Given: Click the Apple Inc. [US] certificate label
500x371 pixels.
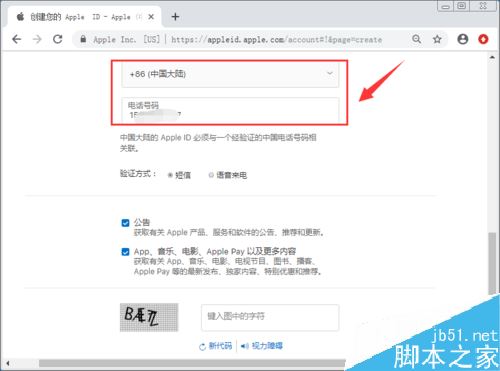Looking at the screenshot, I should [x=126, y=39].
